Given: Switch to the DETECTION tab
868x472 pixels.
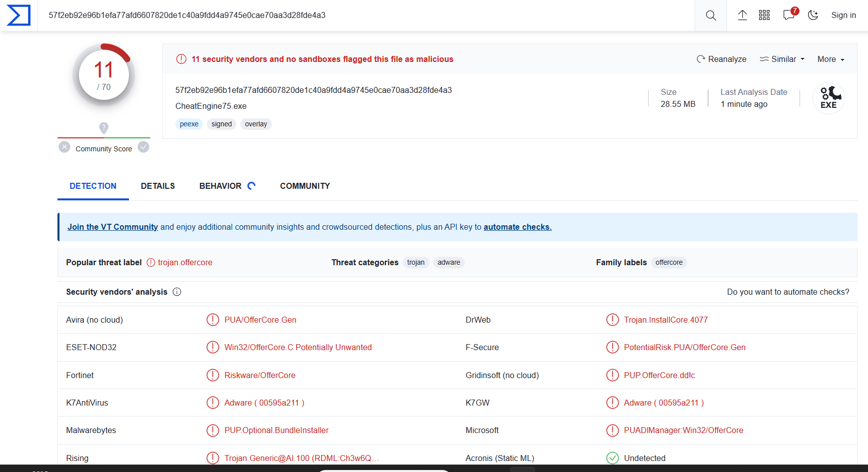Looking at the screenshot, I should click(x=93, y=186).
